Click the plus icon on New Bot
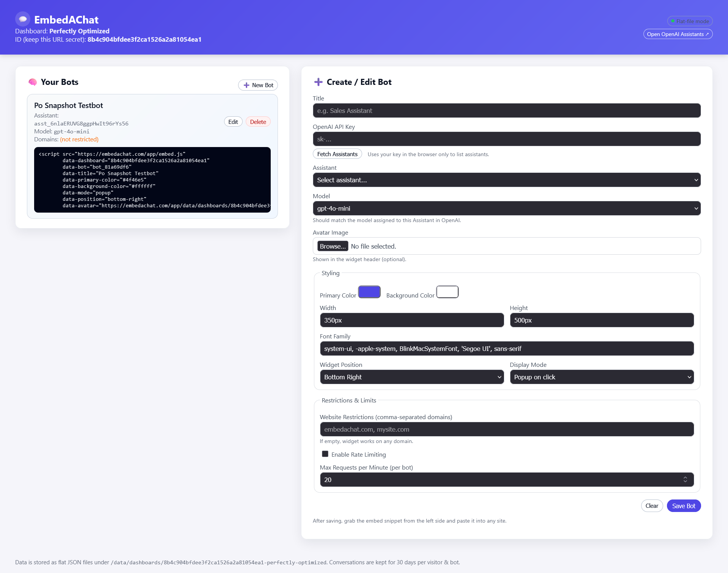Image resolution: width=728 pixels, height=573 pixels. (x=247, y=85)
